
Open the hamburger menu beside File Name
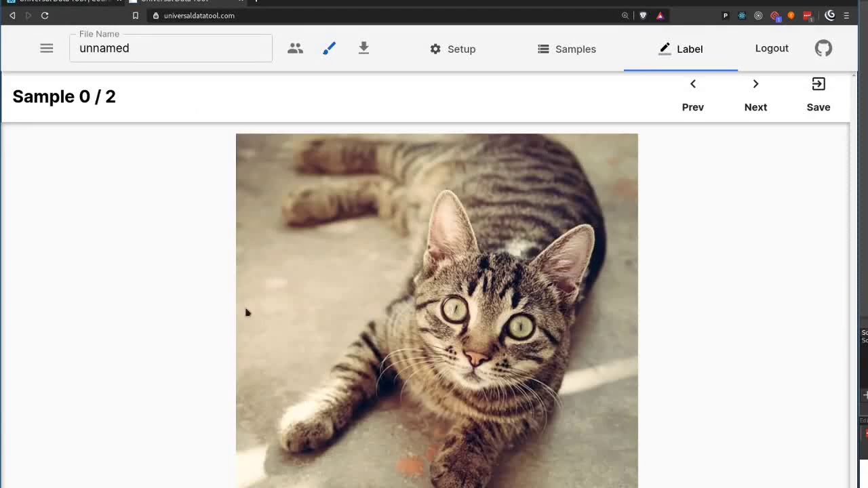pyautogui.click(x=46, y=48)
